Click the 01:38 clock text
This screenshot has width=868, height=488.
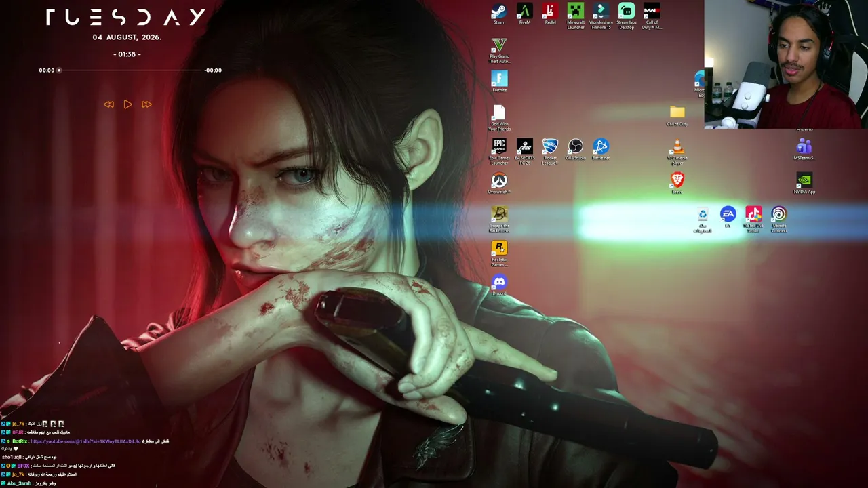point(127,54)
